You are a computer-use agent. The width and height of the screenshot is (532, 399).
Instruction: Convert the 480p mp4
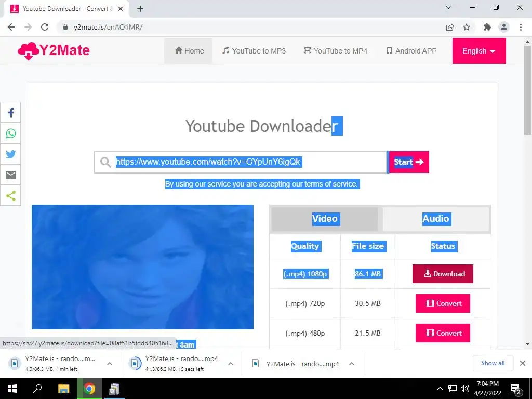coord(443,333)
